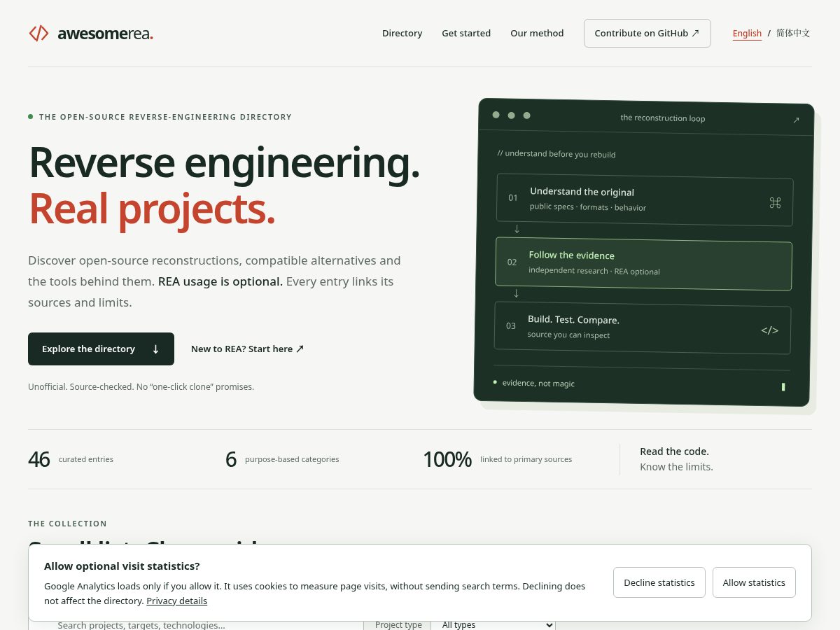Image resolution: width=840 pixels, height=630 pixels.
Task: Click Explore the directory button
Action: 101,349
